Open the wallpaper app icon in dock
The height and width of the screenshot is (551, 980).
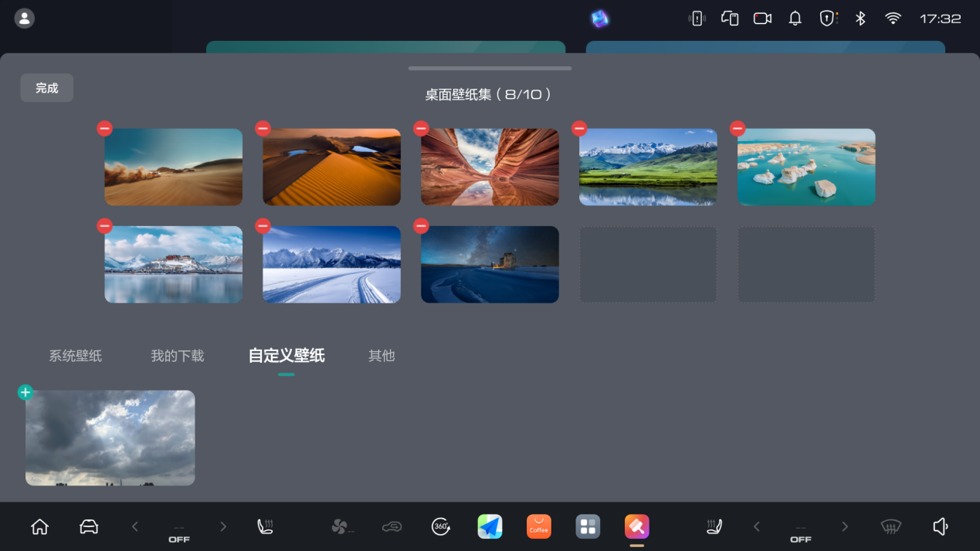636,526
